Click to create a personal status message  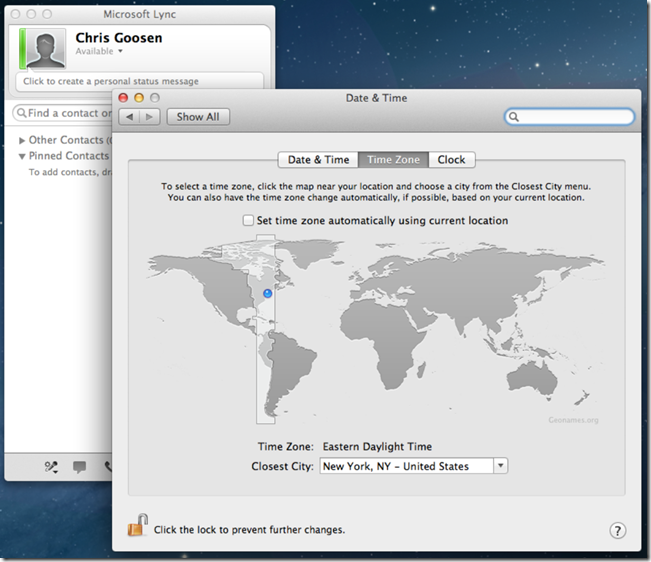tap(140, 81)
